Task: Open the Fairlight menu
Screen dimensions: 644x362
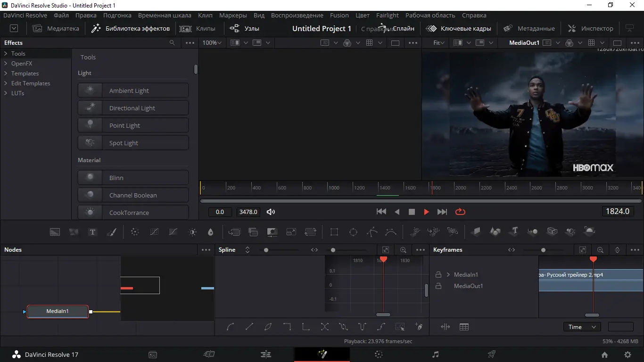Action: 387,15
